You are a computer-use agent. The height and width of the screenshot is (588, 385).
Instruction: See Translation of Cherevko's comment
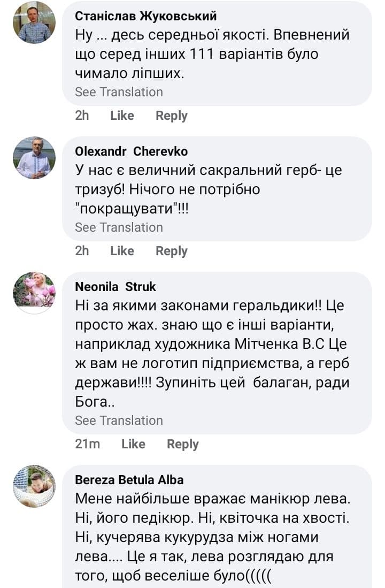point(119,227)
